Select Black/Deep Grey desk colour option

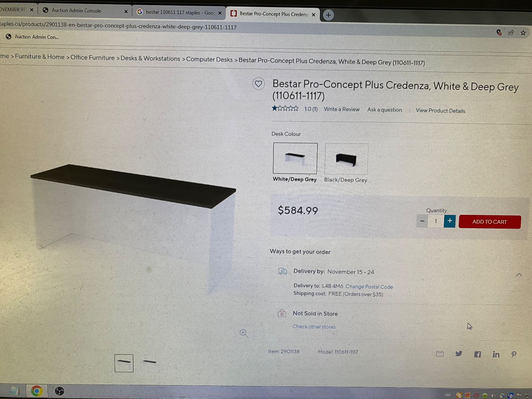[x=346, y=159]
